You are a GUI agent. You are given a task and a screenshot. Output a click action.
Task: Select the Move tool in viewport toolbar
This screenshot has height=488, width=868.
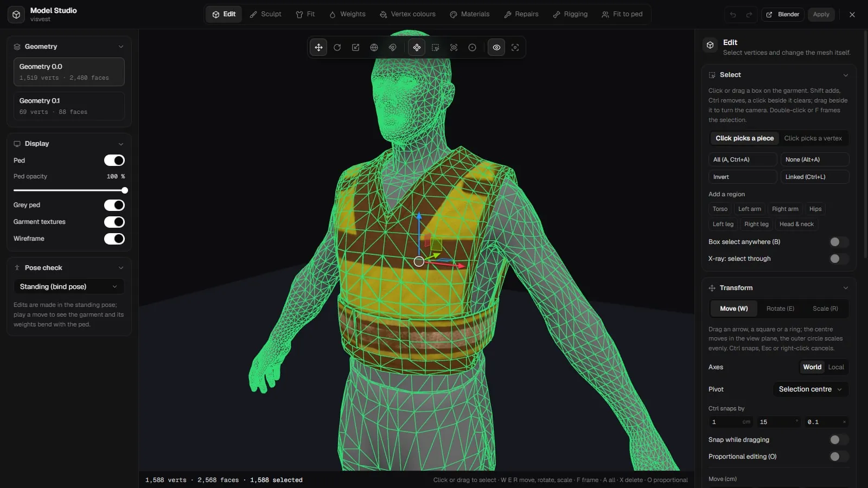[x=318, y=48]
